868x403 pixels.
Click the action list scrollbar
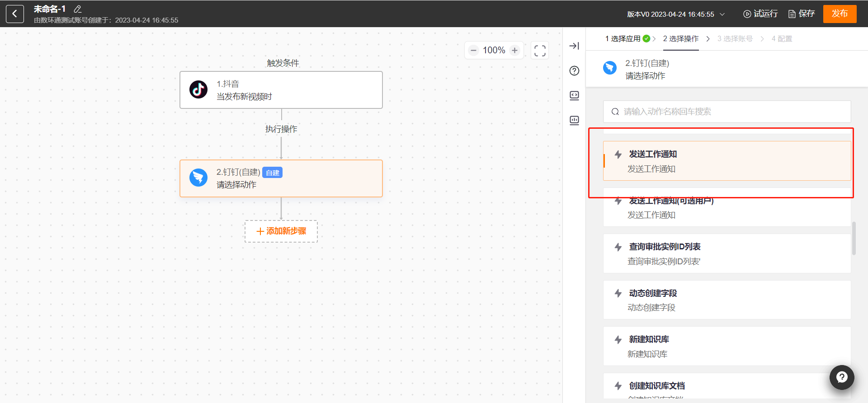[x=854, y=238]
